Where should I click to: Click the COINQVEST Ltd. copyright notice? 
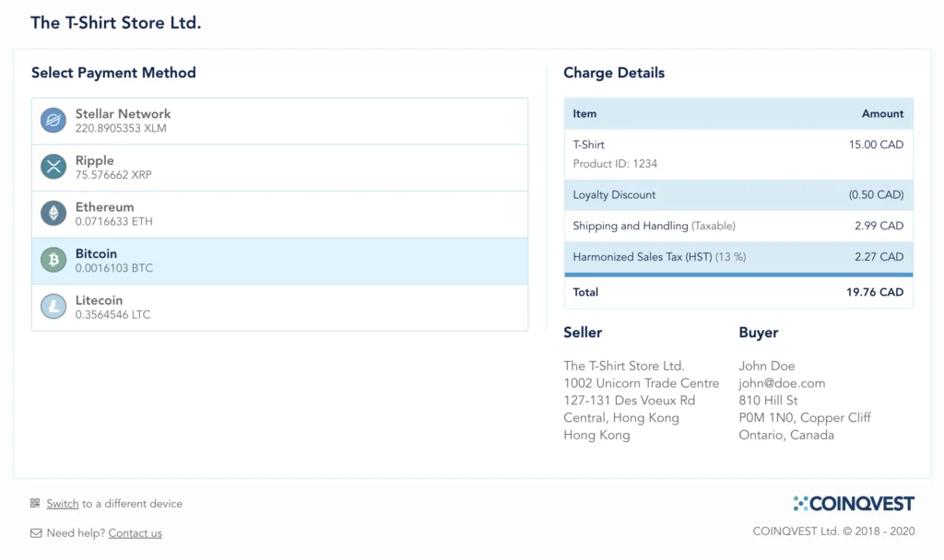pyautogui.click(x=833, y=531)
